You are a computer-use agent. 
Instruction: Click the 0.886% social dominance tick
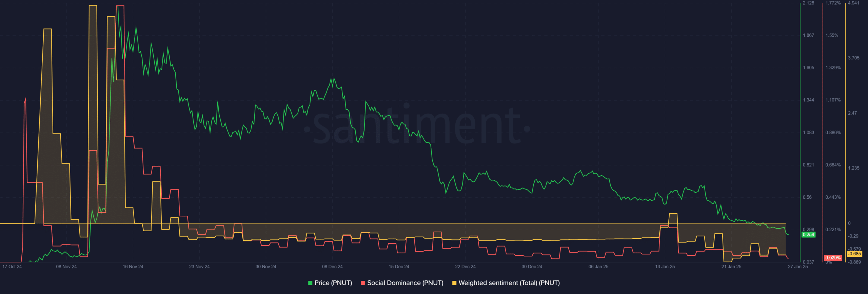[833, 133]
